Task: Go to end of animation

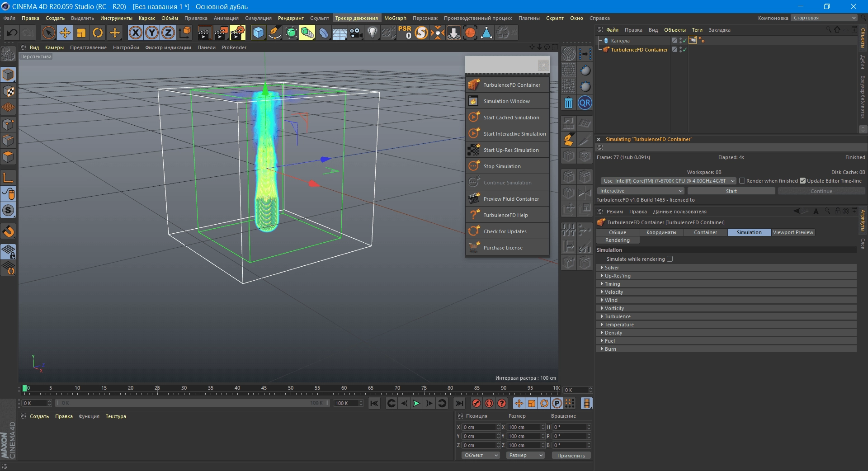Action: coord(459,403)
